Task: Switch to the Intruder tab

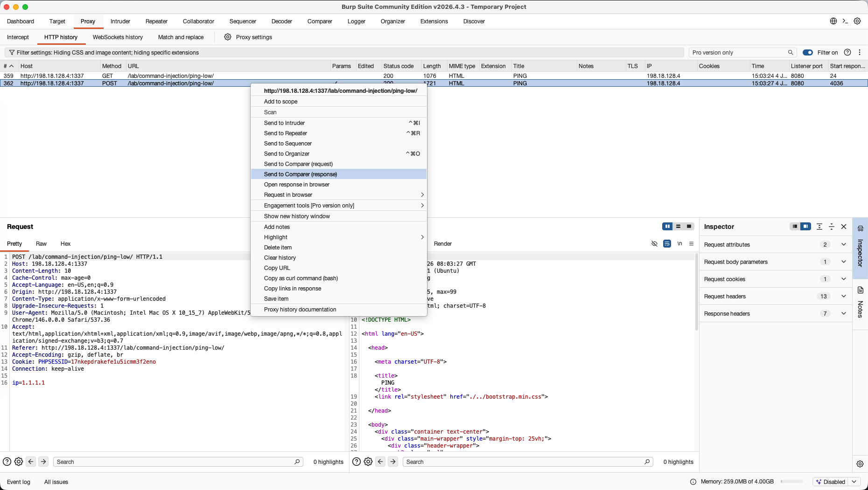Action: pos(120,21)
